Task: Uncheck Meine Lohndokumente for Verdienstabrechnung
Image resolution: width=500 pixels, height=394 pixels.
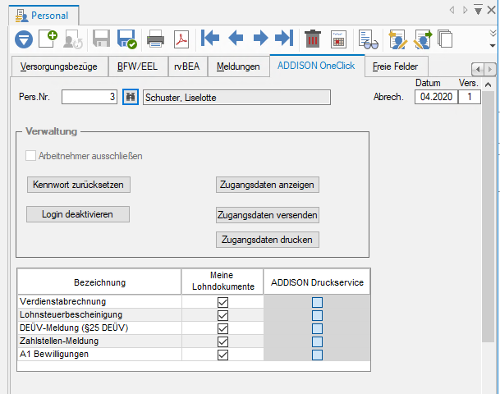Action: click(x=223, y=302)
